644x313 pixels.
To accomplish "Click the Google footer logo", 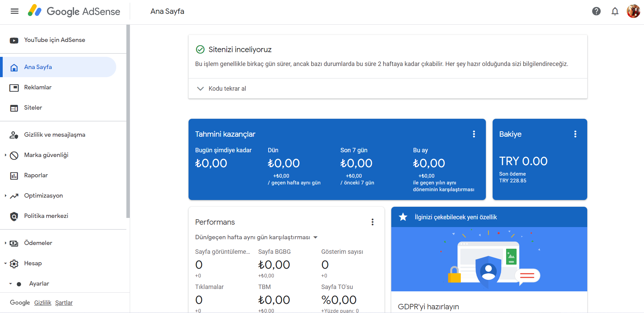I will (x=20, y=303).
